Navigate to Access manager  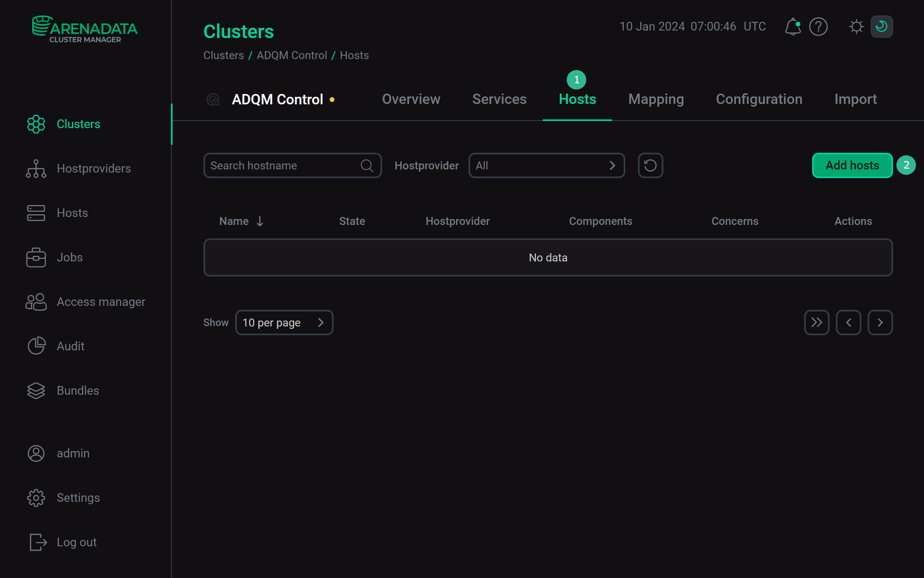coord(101,301)
